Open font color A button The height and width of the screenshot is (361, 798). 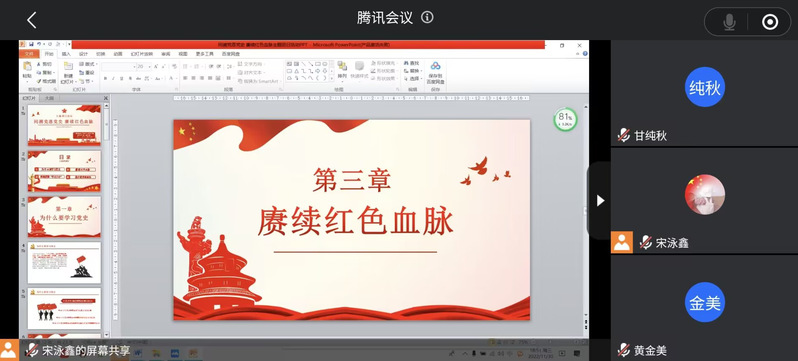tap(171, 78)
